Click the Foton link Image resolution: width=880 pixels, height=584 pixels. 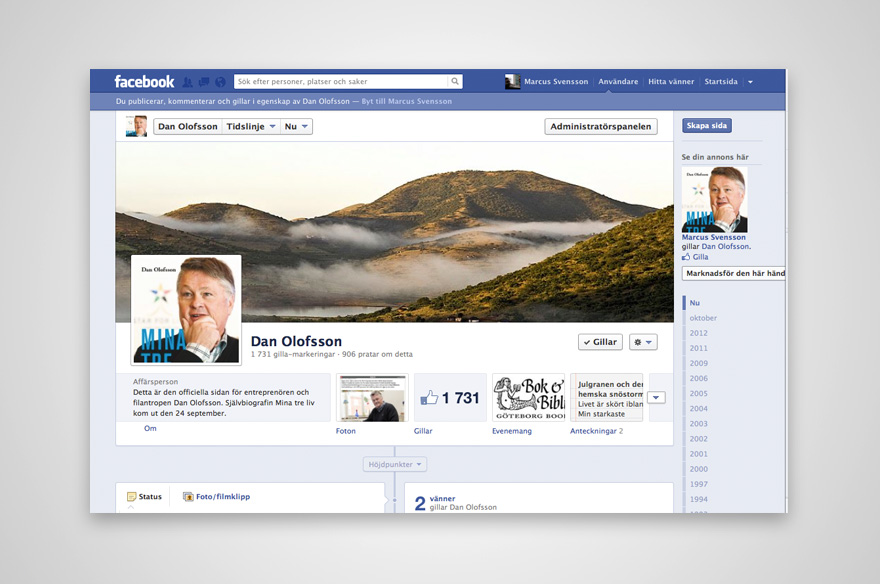pyautogui.click(x=346, y=431)
